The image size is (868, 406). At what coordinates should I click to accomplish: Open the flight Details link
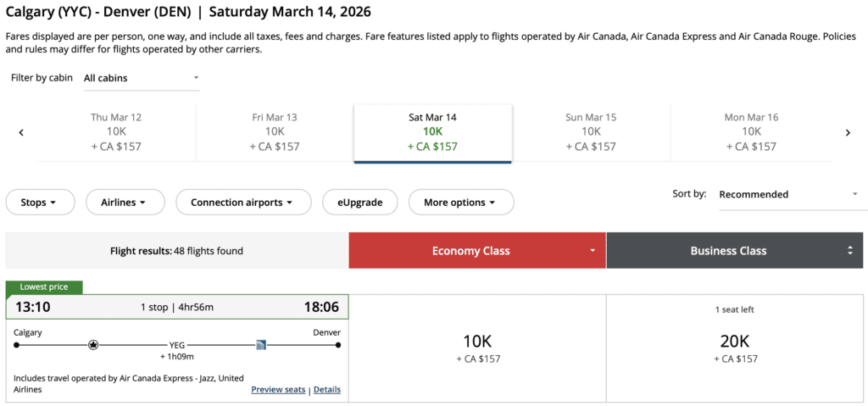click(x=327, y=390)
